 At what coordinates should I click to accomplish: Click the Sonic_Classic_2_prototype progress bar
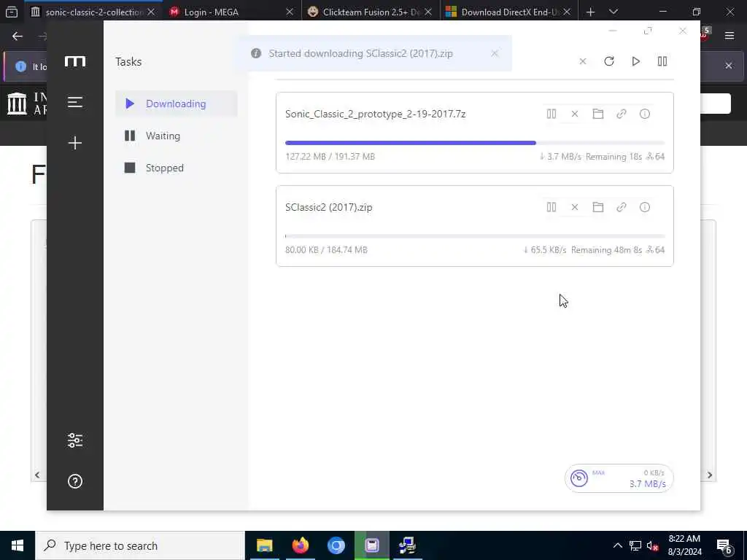coord(474,143)
